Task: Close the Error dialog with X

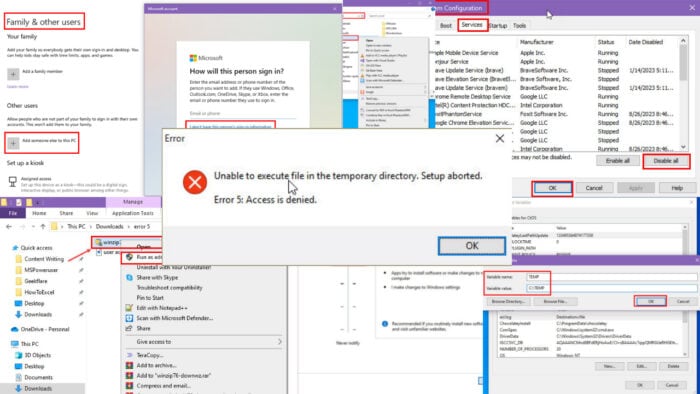Action: pyautogui.click(x=500, y=139)
